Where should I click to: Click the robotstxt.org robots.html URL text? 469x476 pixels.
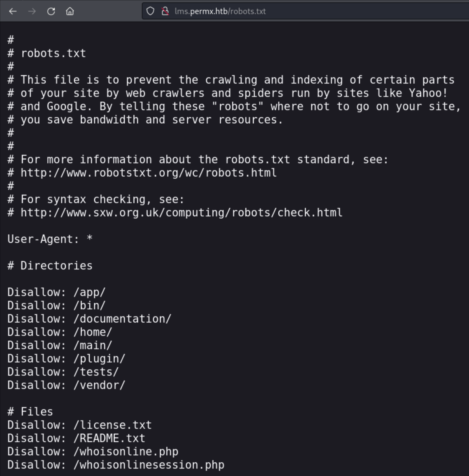click(x=148, y=173)
